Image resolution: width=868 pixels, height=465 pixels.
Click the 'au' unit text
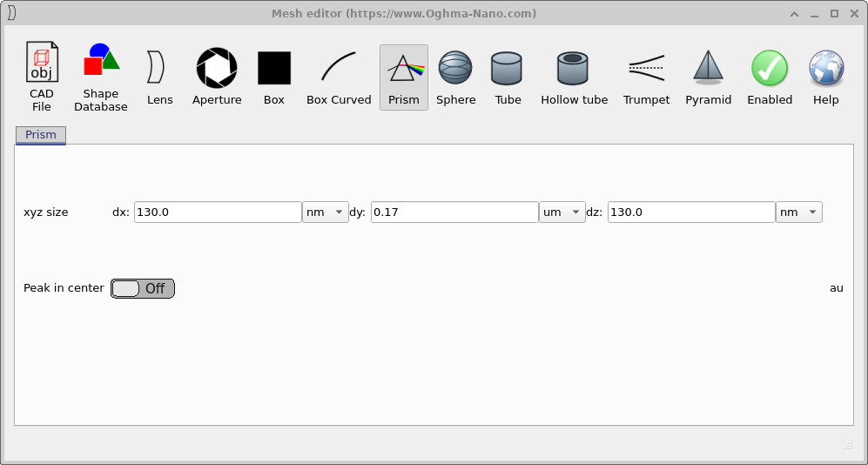pos(837,288)
